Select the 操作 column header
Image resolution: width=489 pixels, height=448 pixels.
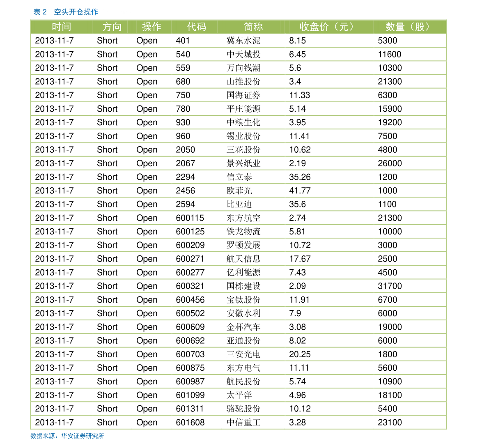(152, 27)
